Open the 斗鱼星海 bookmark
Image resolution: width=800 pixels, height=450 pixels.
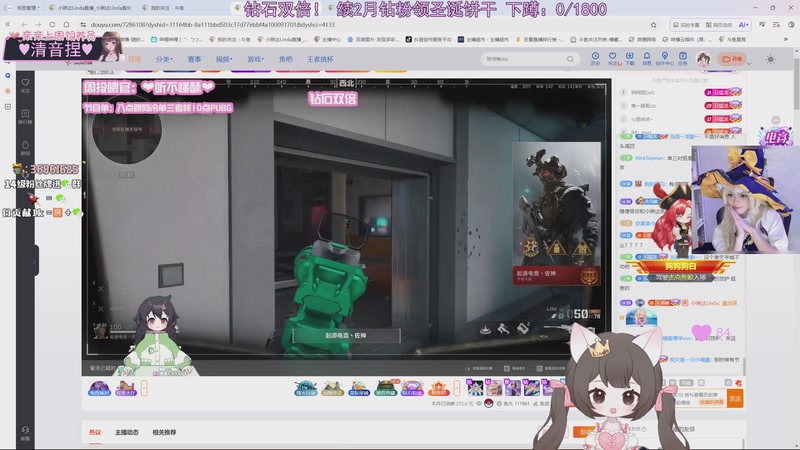point(733,39)
